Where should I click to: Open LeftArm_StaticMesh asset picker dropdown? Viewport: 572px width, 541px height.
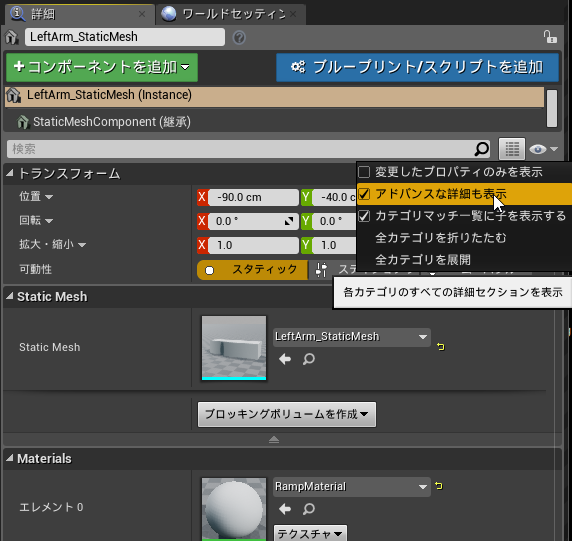(352, 337)
